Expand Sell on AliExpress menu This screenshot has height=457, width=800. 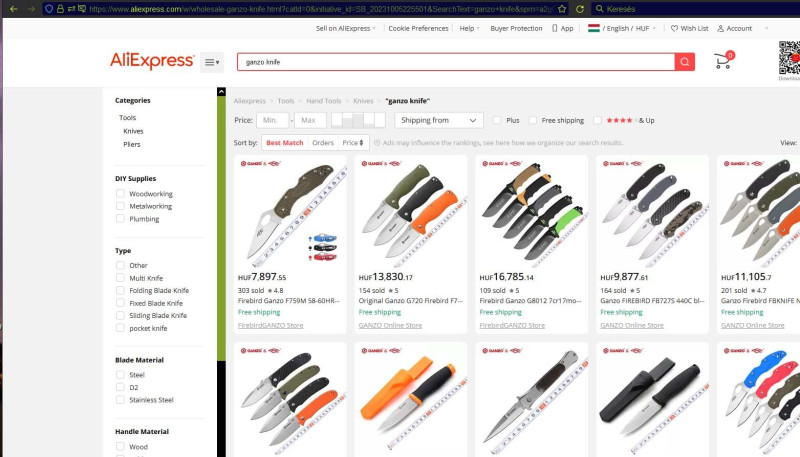(x=345, y=29)
